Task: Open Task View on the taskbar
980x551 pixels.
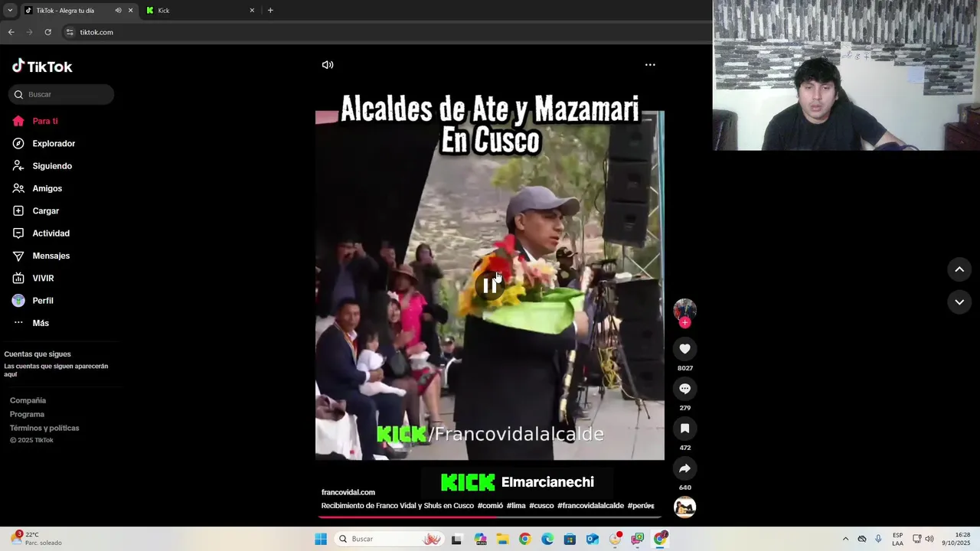Action: coord(456,539)
